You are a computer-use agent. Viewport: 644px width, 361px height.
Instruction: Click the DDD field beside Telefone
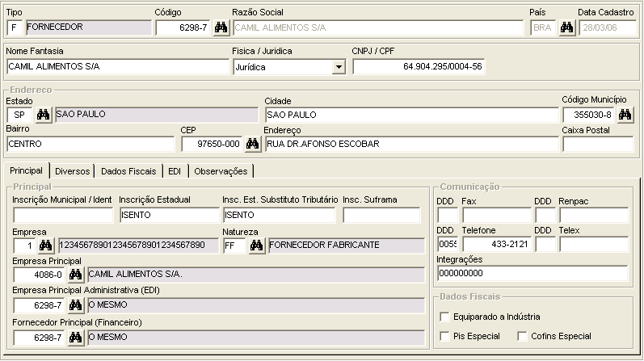click(x=448, y=244)
